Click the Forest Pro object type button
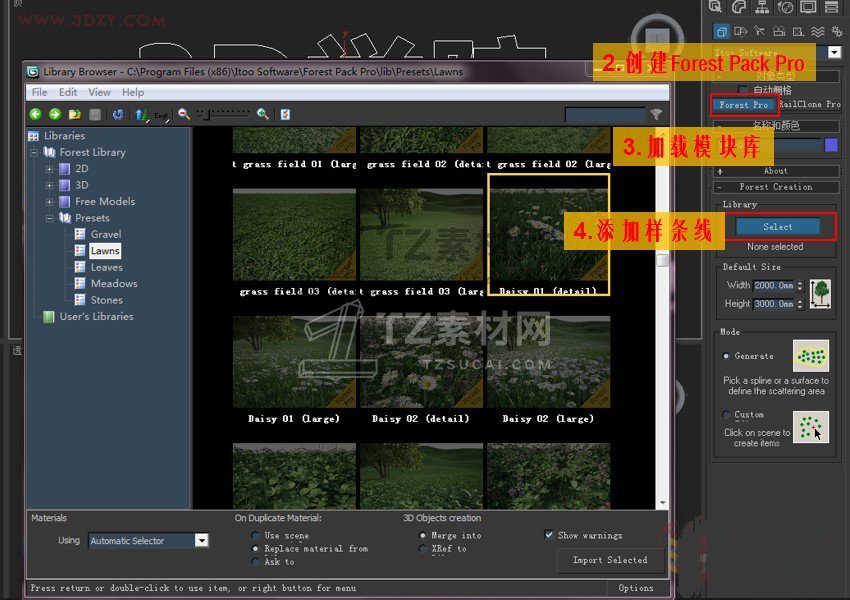The image size is (850, 600). 744,105
